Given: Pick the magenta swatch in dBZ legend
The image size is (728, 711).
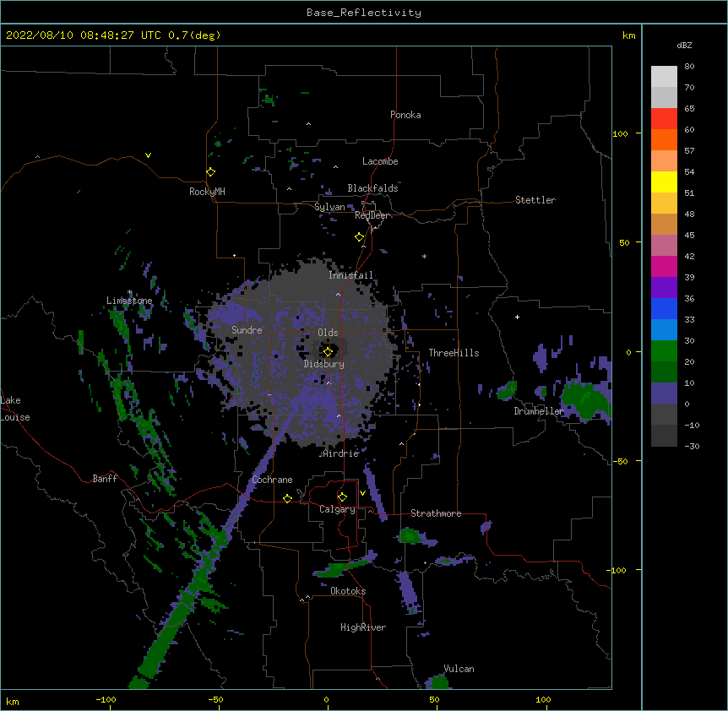Looking at the screenshot, I should tap(664, 266).
